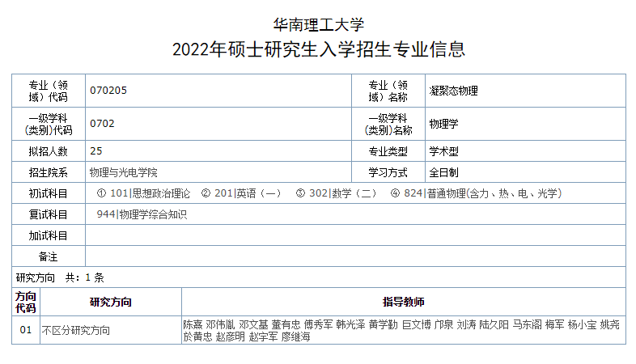Click advisor name 陆久阳
The height and width of the screenshot is (364, 636).
(494, 324)
